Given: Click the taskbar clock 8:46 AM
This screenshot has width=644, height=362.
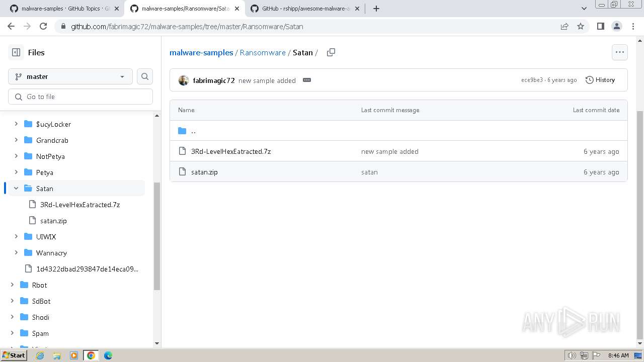Looking at the screenshot, I should 618,355.
